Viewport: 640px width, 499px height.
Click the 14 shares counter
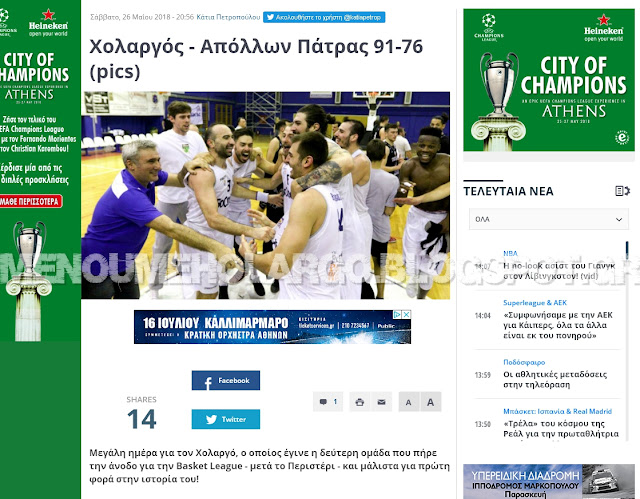[141, 419]
